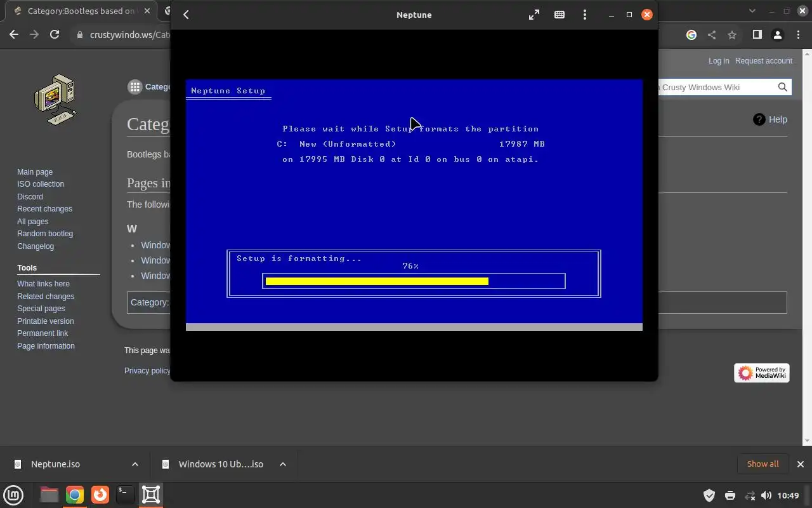Open Related changes link
Screen dimensions: 812x508
(46, 297)
